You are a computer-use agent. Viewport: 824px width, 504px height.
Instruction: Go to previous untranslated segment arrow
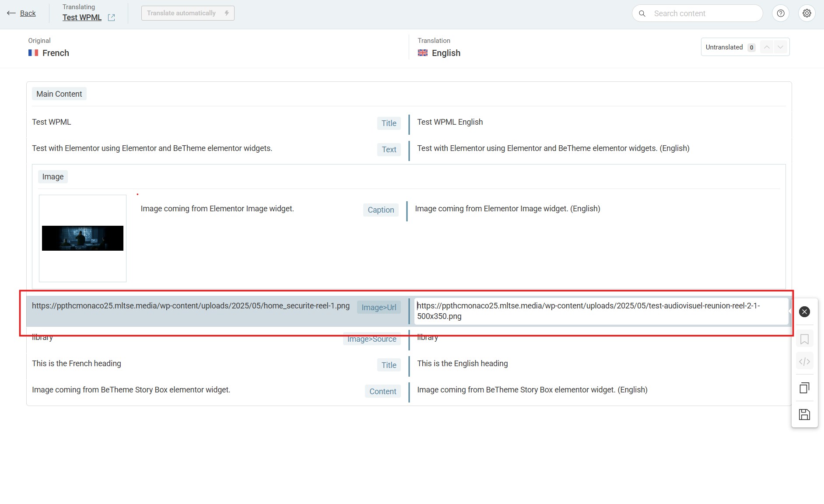click(767, 47)
